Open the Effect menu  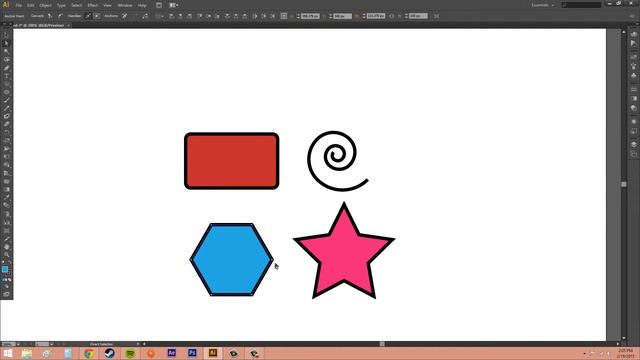pos(93,5)
